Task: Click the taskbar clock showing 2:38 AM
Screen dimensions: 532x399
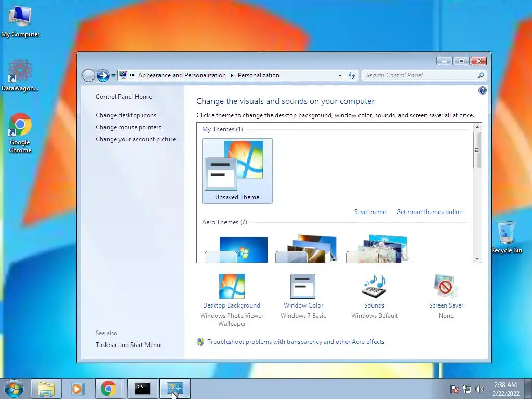Action: point(506,389)
